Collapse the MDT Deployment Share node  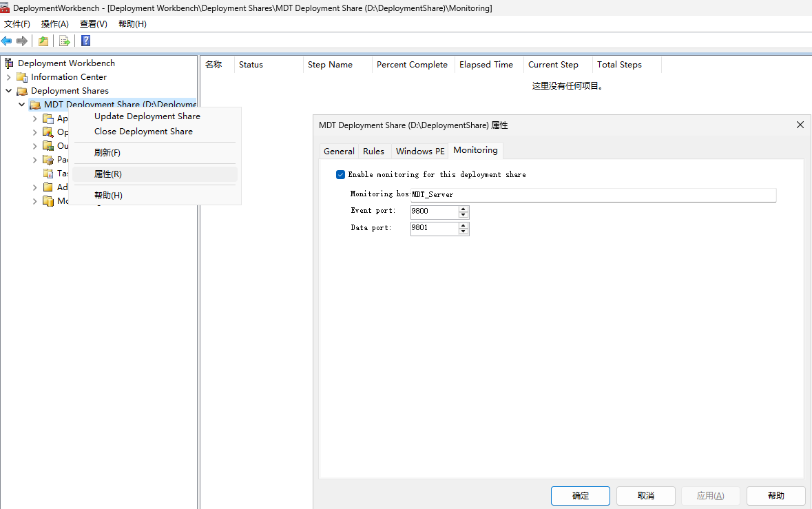point(21,104)
